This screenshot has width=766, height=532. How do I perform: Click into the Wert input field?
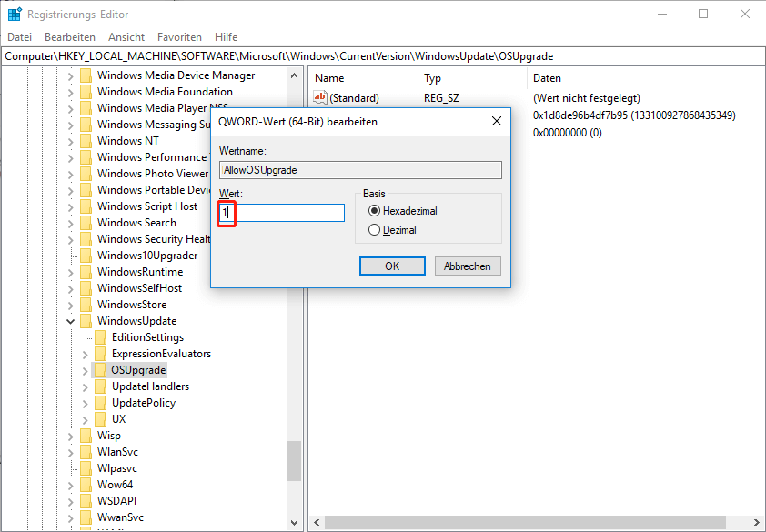[x=281, y=213]
